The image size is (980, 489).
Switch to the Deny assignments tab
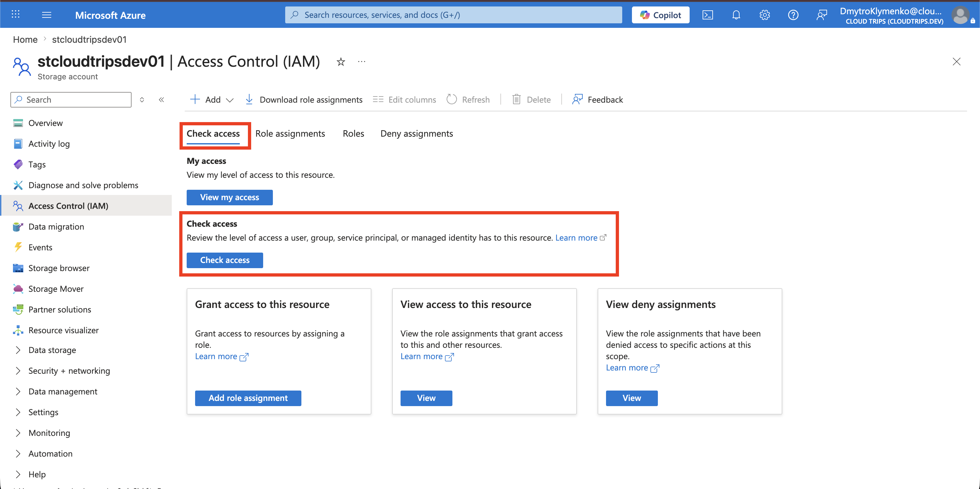tap(416, 134)
